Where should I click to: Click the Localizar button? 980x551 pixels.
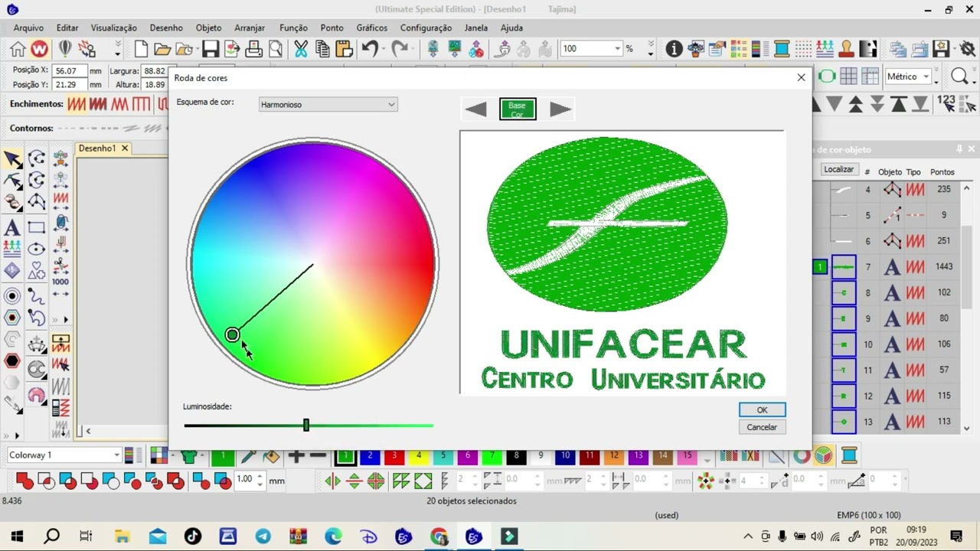click(839, 169)
